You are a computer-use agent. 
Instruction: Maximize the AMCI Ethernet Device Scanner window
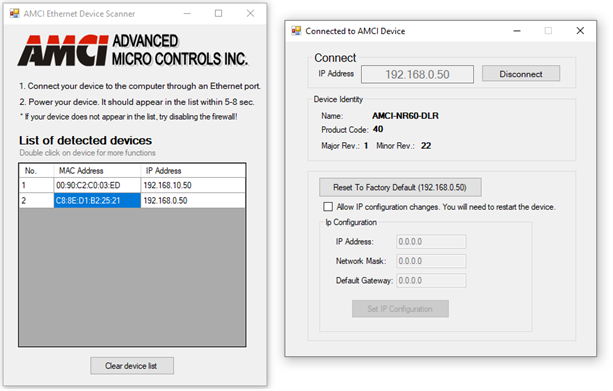[x=219, y=14]
